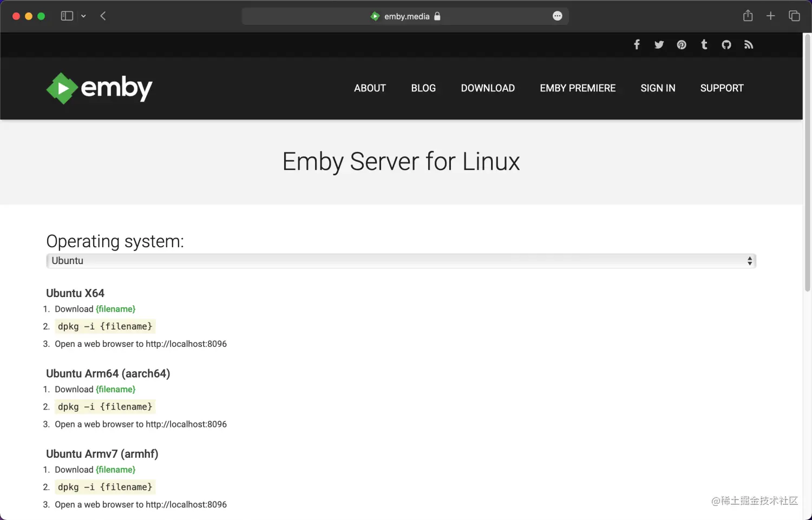Viewport: 812px width, 520px height.
Task: Open the SIGN IN menu item
Action: 658,88
